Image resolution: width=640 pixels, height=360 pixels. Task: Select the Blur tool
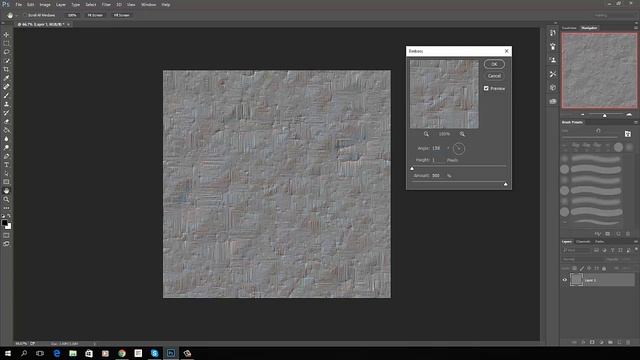(x=6, y=139)
